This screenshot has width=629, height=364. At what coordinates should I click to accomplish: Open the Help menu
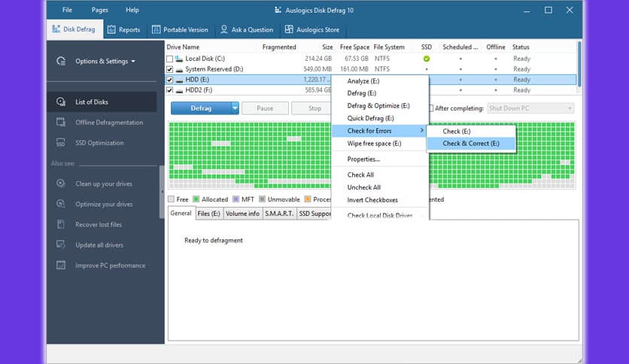click(x=132, y=10)
